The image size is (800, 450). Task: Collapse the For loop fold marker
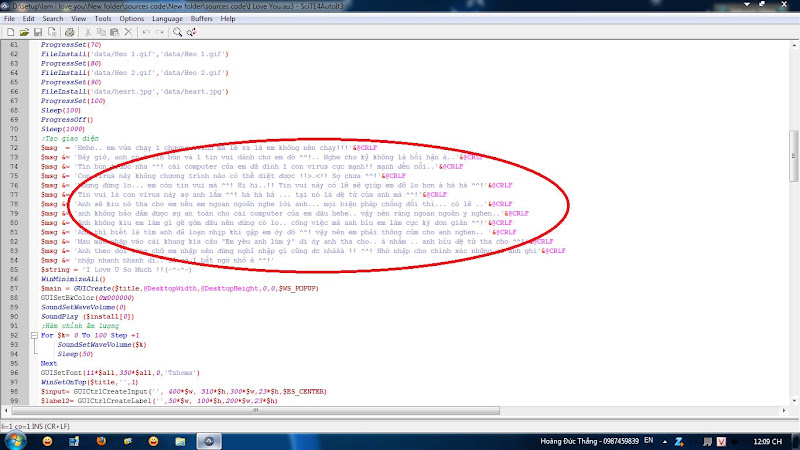pos(34,333)
